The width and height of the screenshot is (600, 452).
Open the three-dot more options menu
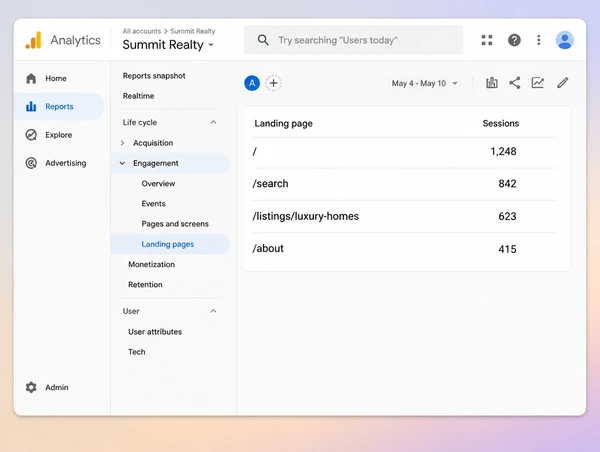point(539,40)
